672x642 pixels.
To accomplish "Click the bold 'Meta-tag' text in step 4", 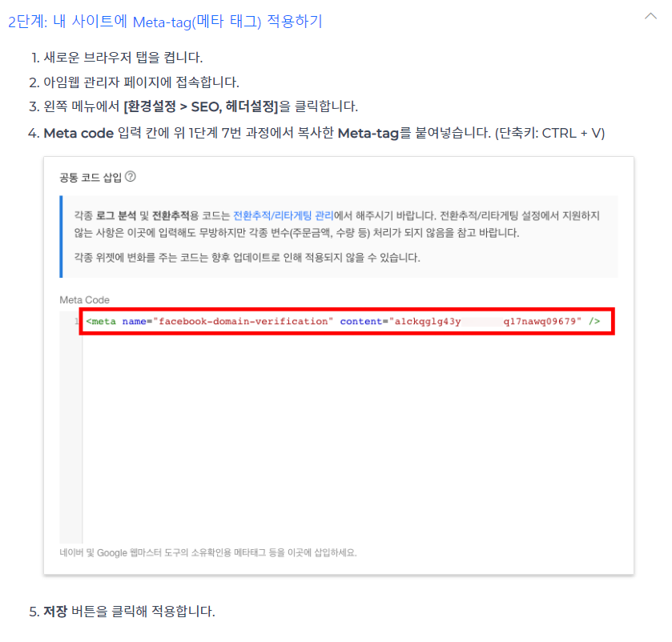I will point(368,133).
